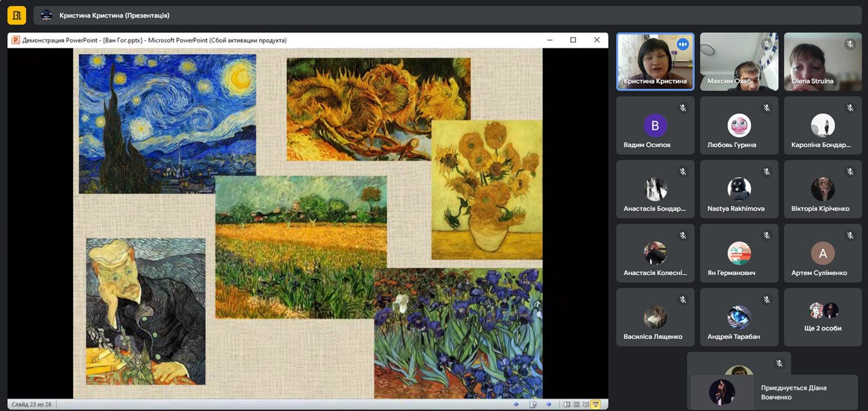Click the yellow presentation icon at top-left
Viewport: 868px width, 411px height.
tap(17, 15)
